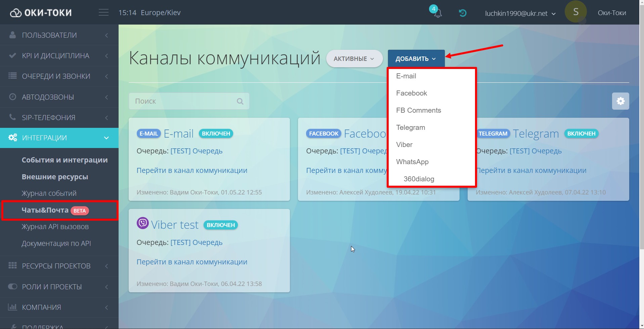Image resolution: width=644 pixels, height=329 pixels.
Task: Select Telegram in the add menu
Action: click(x=432, y=127)
